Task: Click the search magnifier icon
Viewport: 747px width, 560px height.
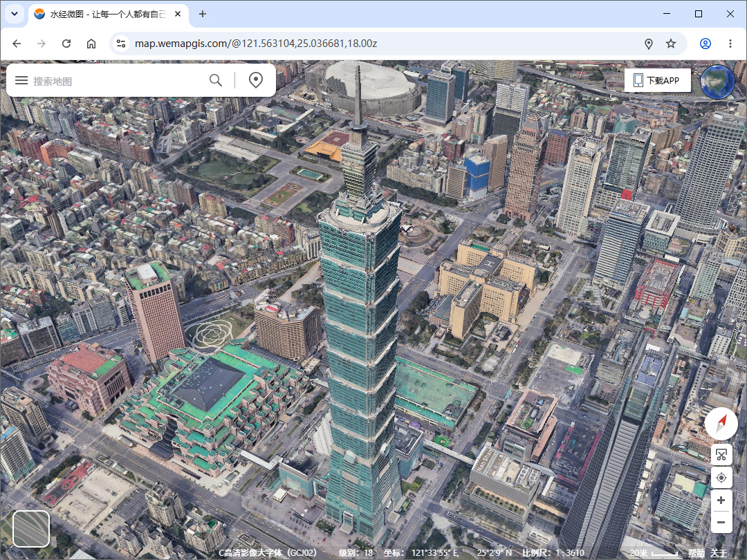Action: tap(216, 80)
